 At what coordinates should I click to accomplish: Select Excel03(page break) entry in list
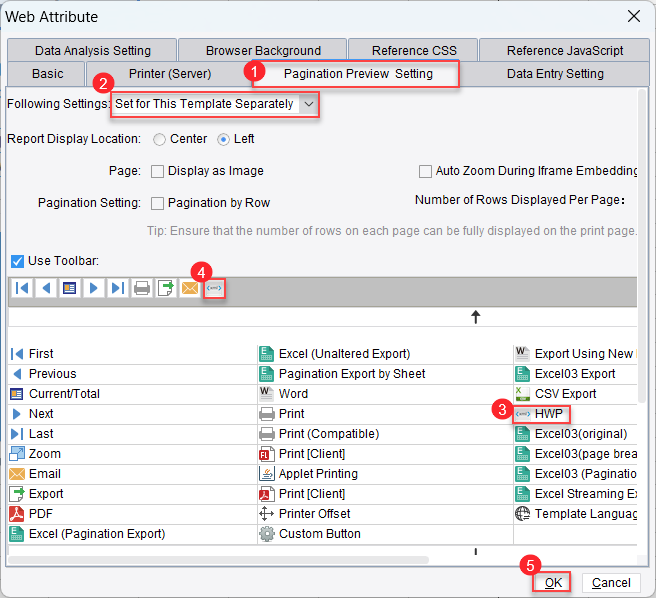tap(575, 454)
